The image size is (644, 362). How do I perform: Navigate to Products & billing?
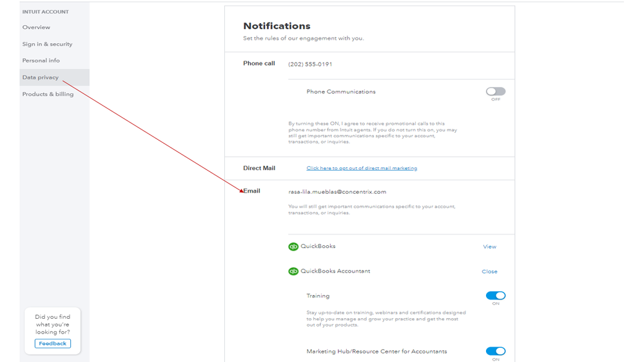[x=48, y=94]
